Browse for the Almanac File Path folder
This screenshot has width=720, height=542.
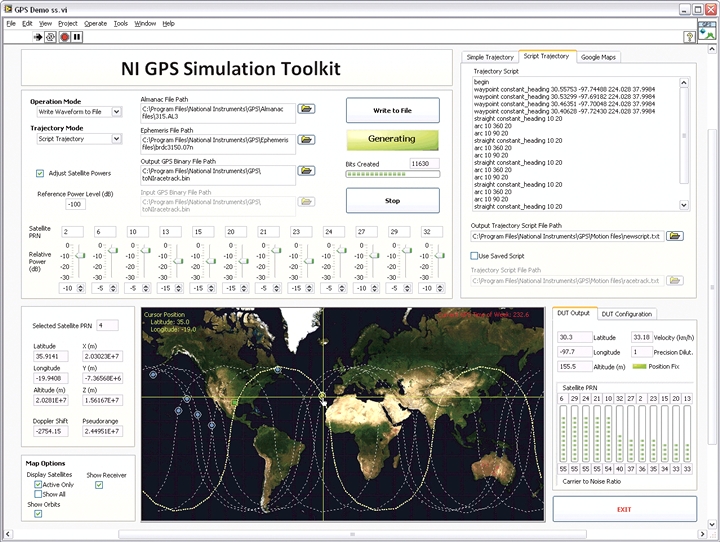coord(305,108)
